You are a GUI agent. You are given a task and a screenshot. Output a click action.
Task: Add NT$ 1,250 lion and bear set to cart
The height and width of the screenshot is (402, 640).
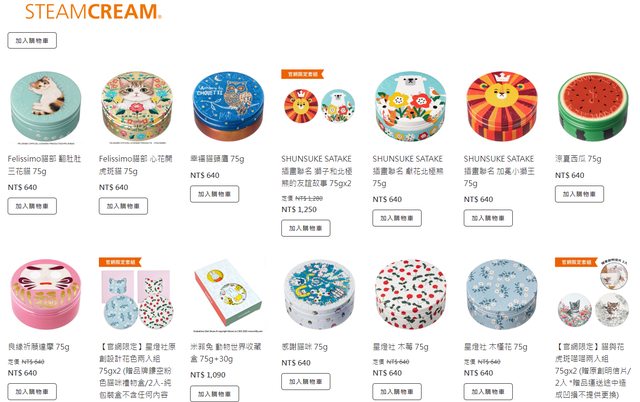click(x=306, y=228)
